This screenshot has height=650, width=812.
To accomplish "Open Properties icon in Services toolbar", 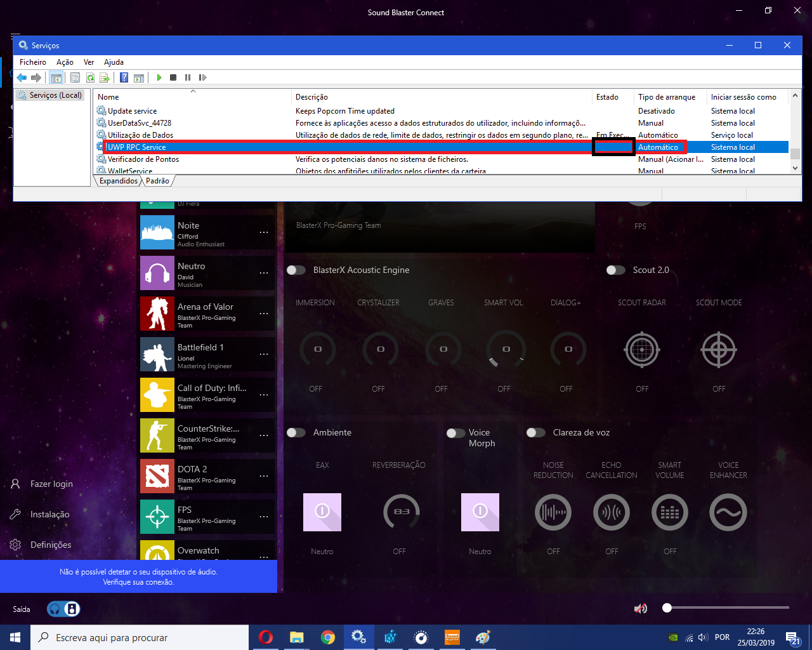I will coord(75,77).
